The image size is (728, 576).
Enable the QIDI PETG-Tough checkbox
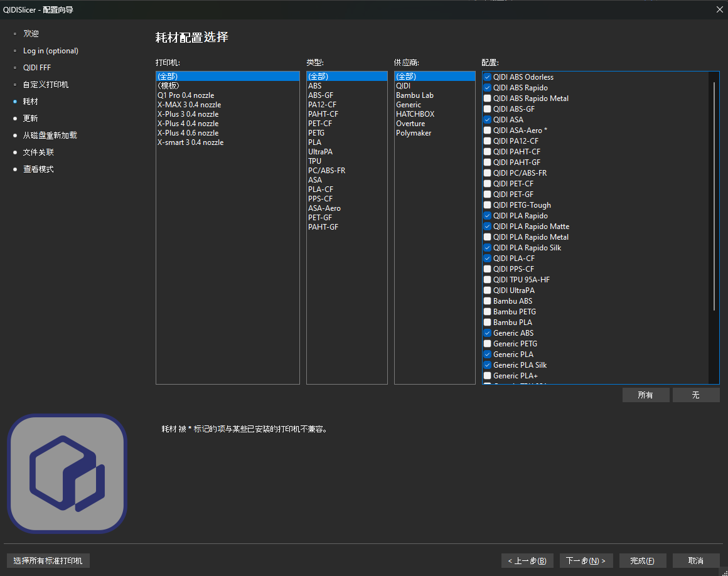click(x=488, y=205)
